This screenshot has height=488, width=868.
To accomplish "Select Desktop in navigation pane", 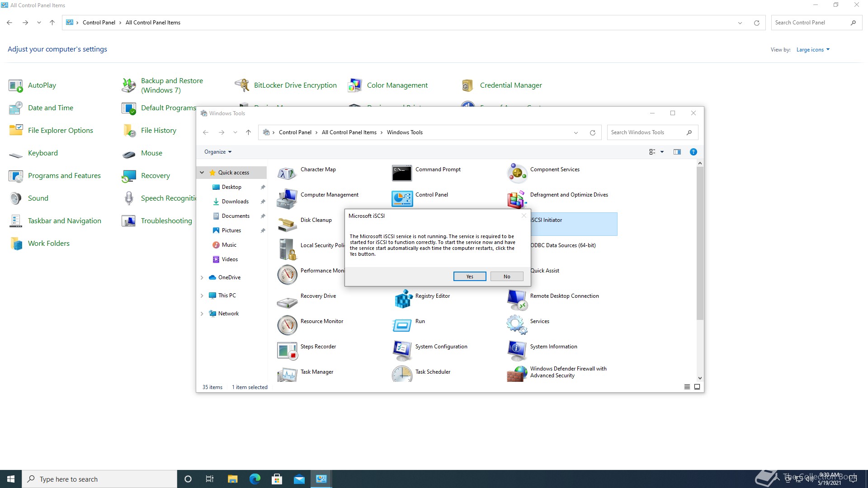I will (231, 187).
